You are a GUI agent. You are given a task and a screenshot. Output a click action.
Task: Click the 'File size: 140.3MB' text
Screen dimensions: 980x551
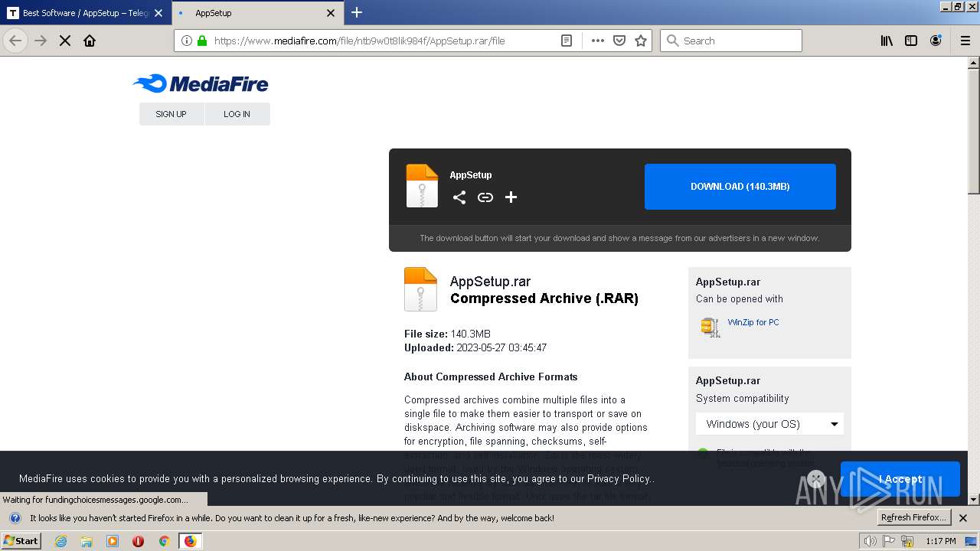pos(447,334)
